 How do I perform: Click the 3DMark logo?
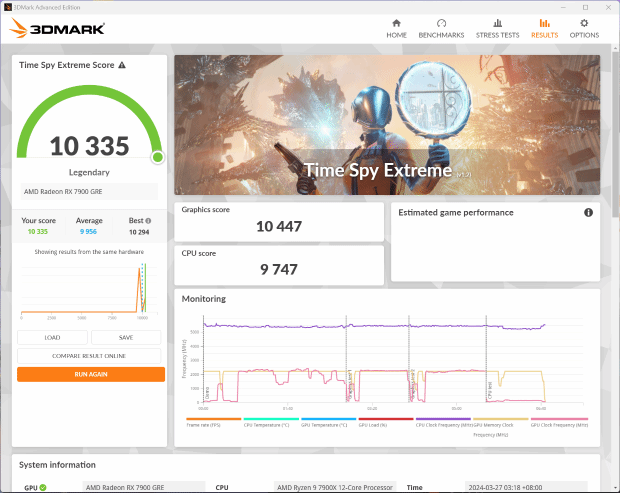[x=57, y=28]
